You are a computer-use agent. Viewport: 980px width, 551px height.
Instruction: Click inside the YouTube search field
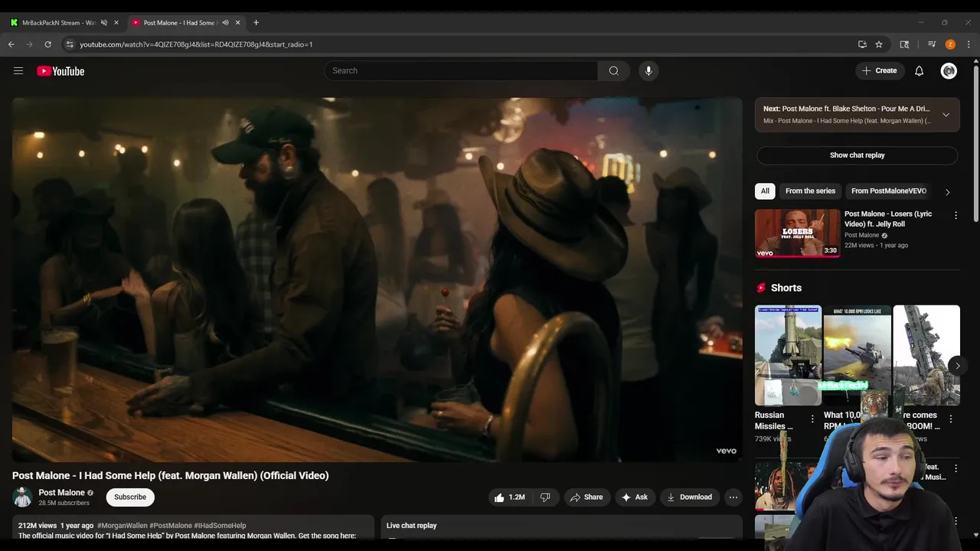click(x=461, y=70)
